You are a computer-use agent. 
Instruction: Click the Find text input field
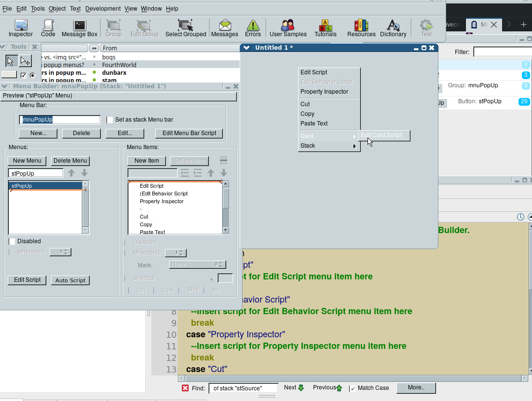[244, 388]
